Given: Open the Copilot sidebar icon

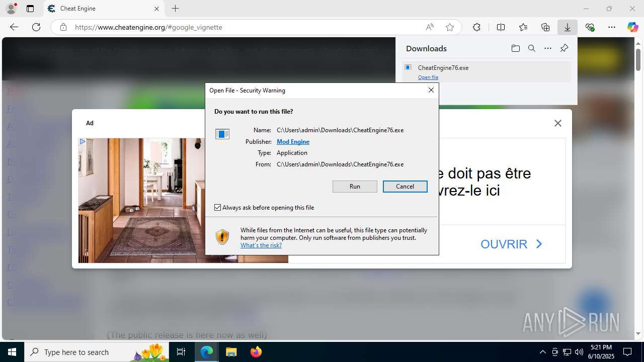Looking at the screenshot, I should (x=632, y=27).
